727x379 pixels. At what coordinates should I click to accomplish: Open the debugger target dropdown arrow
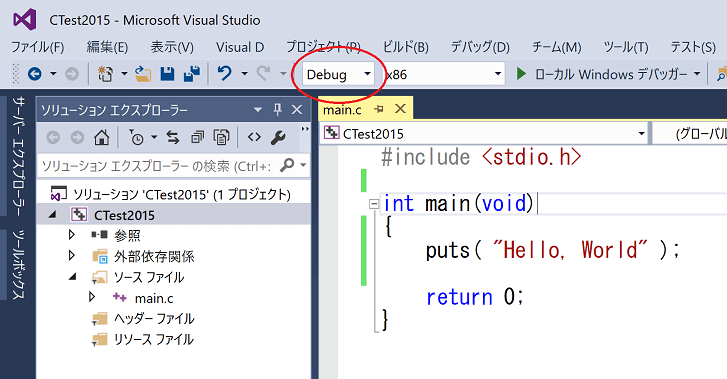697,74
